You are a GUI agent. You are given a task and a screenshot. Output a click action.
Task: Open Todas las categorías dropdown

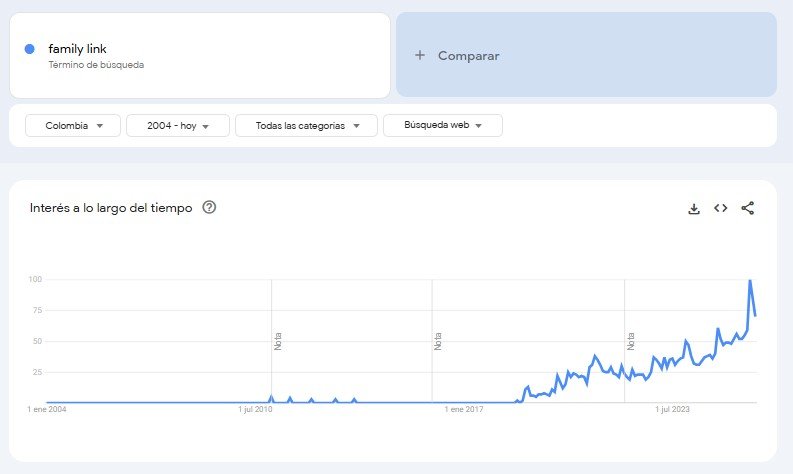pos(306,126)
